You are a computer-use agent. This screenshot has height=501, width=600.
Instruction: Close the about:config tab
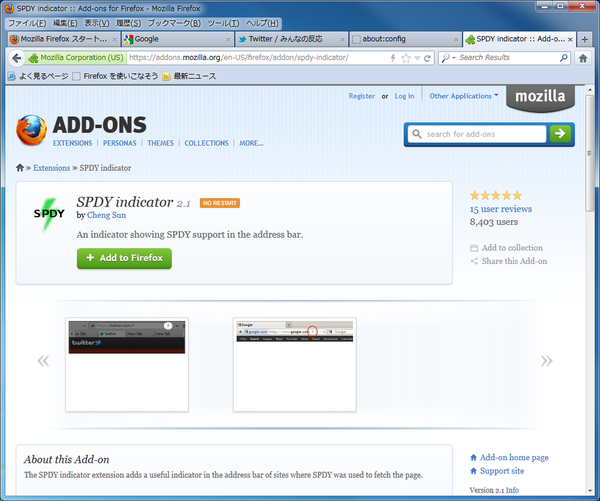coord(456,39)
